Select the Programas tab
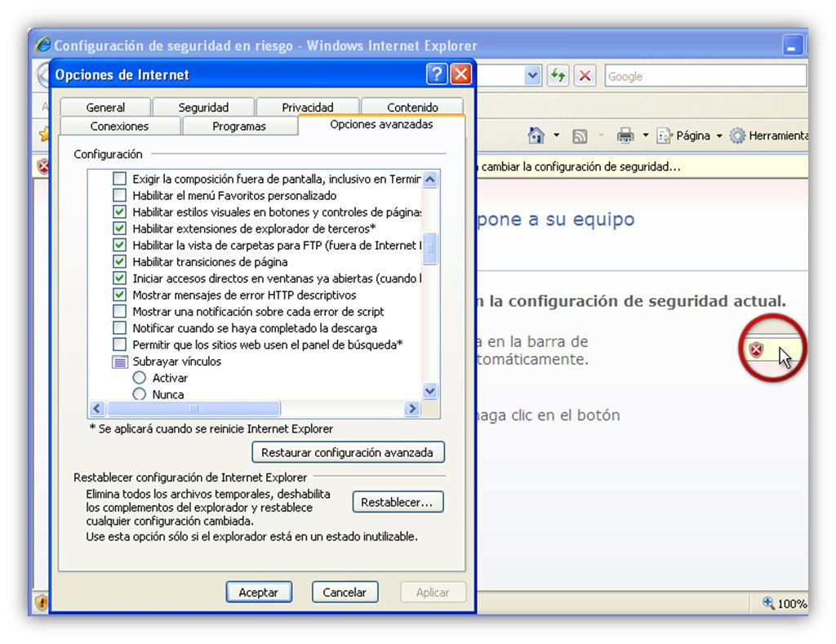836x644 pixels. pyautogui.click(x=239, y=127)
